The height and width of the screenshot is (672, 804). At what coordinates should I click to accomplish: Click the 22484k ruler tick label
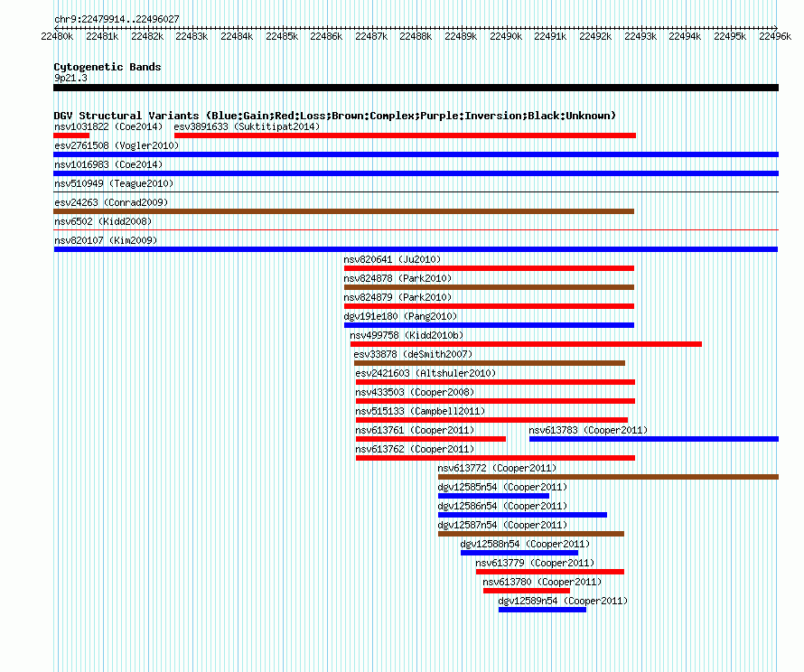pyautogui.click(x=237, y=36)
